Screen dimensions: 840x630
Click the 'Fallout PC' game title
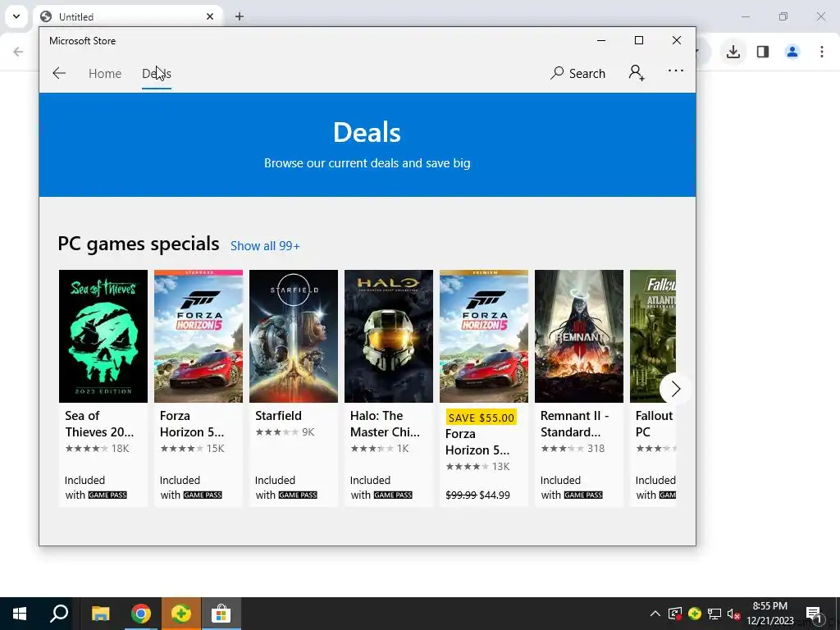654,424
